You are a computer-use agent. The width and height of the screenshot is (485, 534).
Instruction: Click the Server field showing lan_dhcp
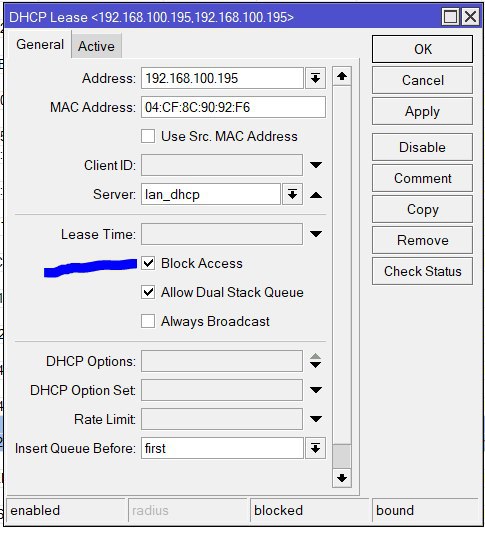(x=211, y=194)
